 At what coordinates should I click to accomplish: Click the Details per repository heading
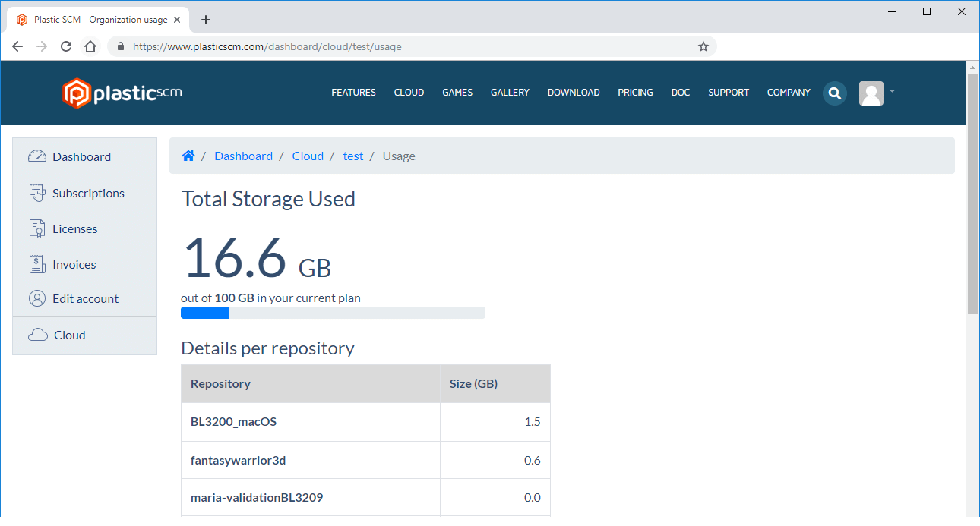click(267, 348)
